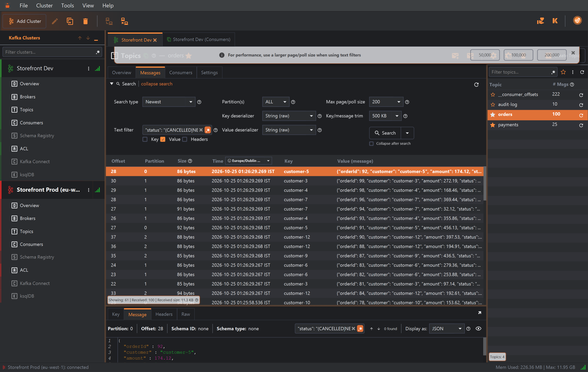This screenshot has width=588, height=372.
Task: Check Collapse after search
Action: (371, 143)
